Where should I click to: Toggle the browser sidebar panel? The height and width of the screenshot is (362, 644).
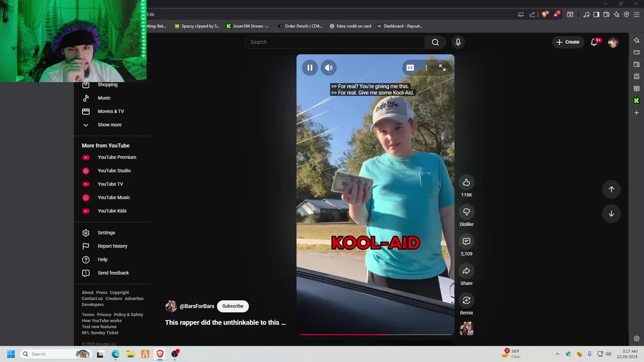tap(596, 15)
